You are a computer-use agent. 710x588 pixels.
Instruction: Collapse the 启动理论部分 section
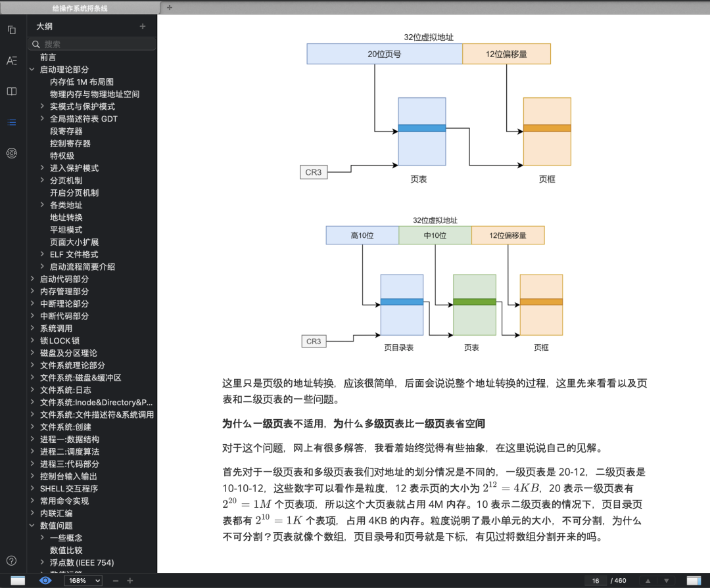click(x=30, y=69)
